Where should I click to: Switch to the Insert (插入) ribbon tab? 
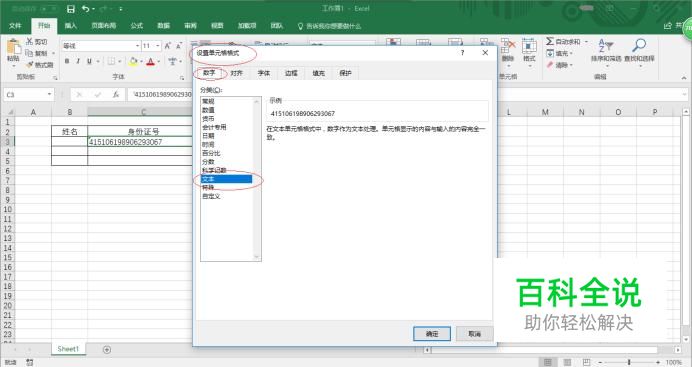(x=71, y=26)
